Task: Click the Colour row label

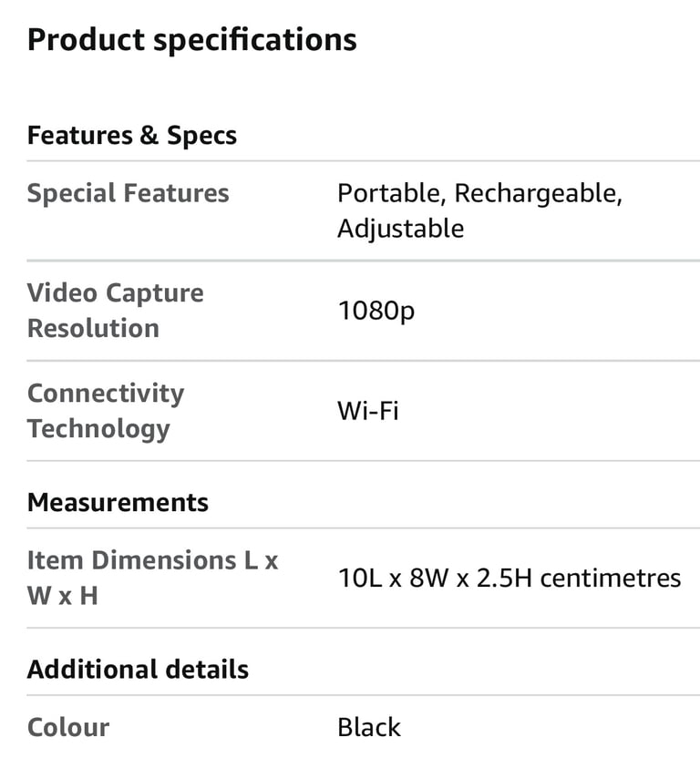Action: [68, 727]
